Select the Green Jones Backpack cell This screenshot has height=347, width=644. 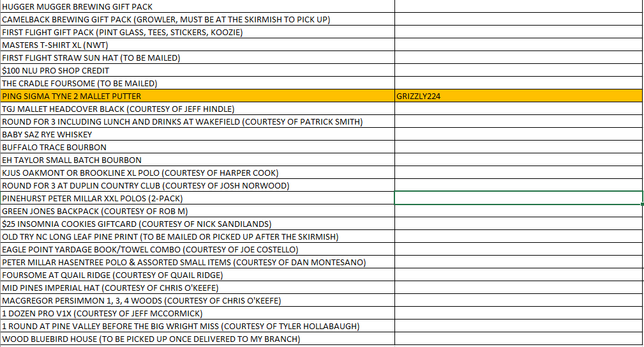point(198,211)
